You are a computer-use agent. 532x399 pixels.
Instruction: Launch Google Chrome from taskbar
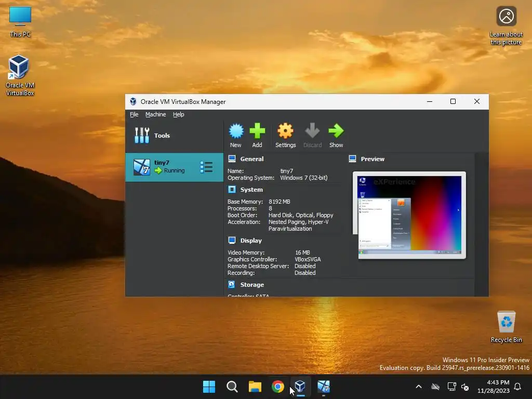(x=278, y=387)
